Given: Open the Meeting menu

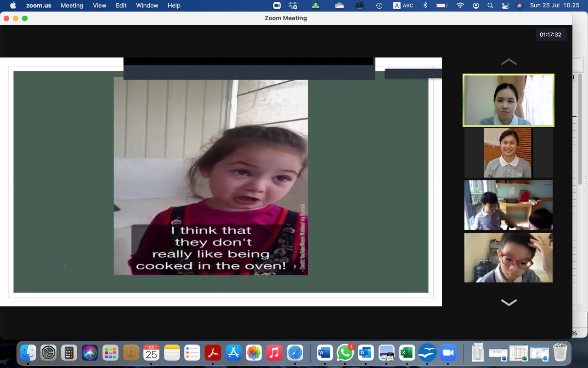Looking at the screenshot, I should tap(72, 6).
